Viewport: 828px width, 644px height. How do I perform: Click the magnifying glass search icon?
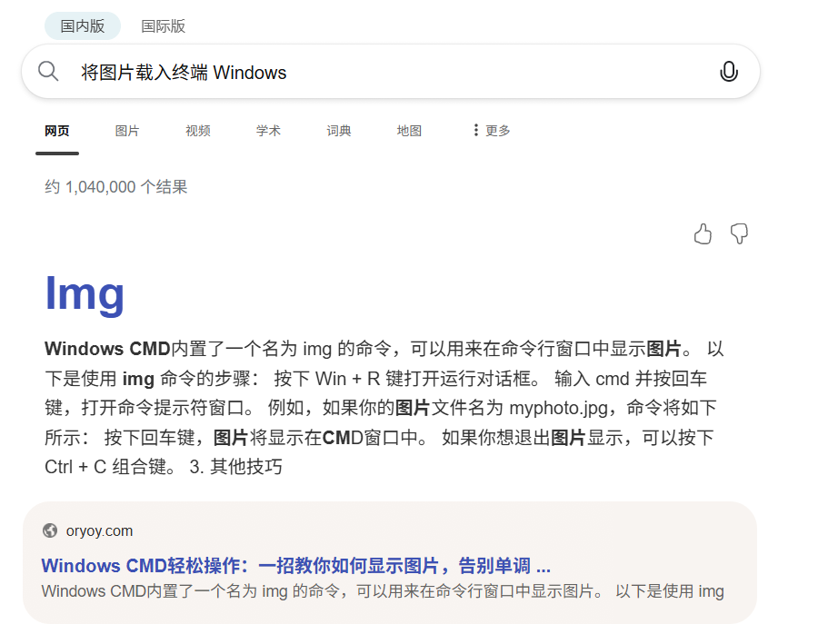(x=48, y=72)
